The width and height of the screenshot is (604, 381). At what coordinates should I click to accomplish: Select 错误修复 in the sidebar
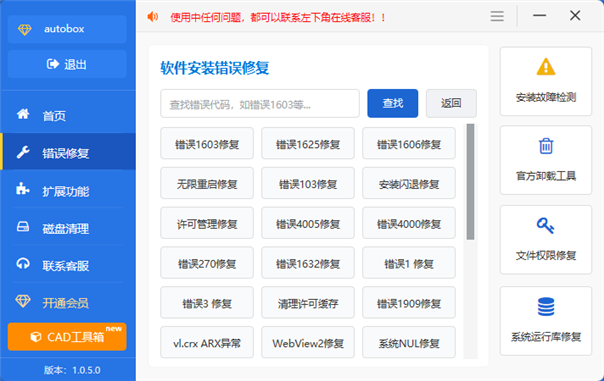point(68,152)
